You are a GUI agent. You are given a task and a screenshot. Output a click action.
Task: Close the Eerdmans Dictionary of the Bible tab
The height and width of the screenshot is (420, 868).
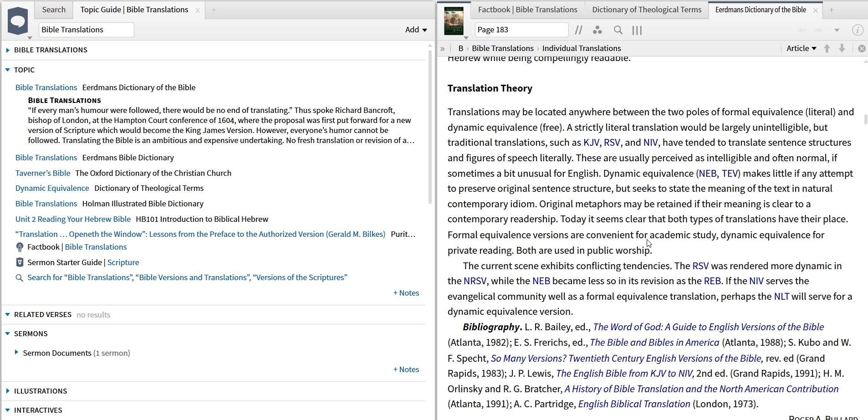pos(816,10)
